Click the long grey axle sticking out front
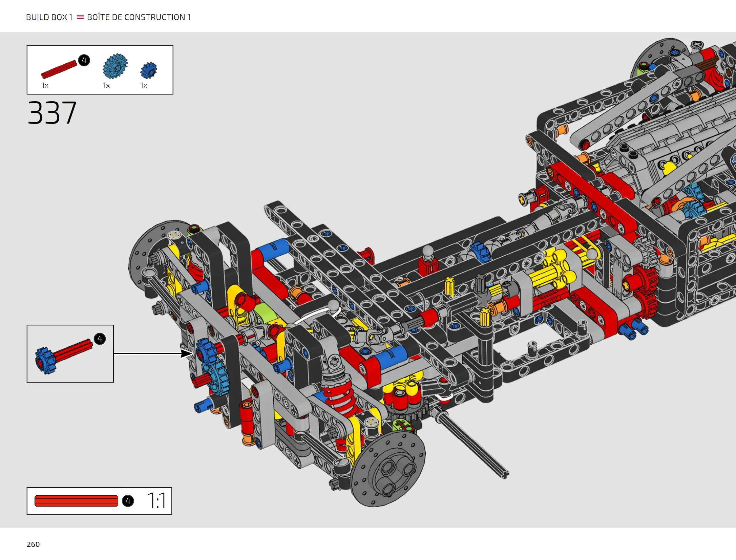 (471, 443)
